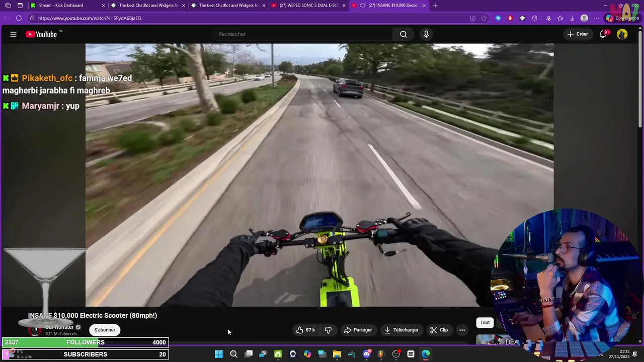
Task: Open browser settings and more menu
Action: click(x=596, y=18)
